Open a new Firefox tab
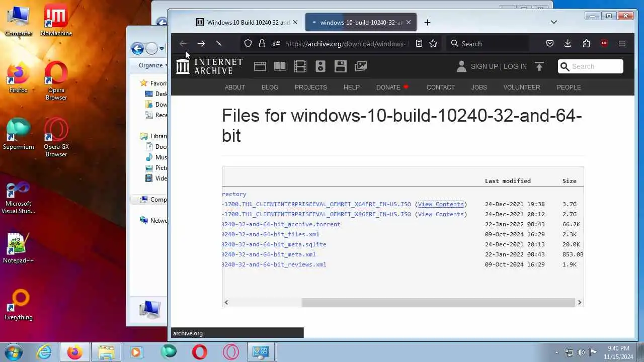The height and width of the screenshot is (362, 644). point(427,22)
